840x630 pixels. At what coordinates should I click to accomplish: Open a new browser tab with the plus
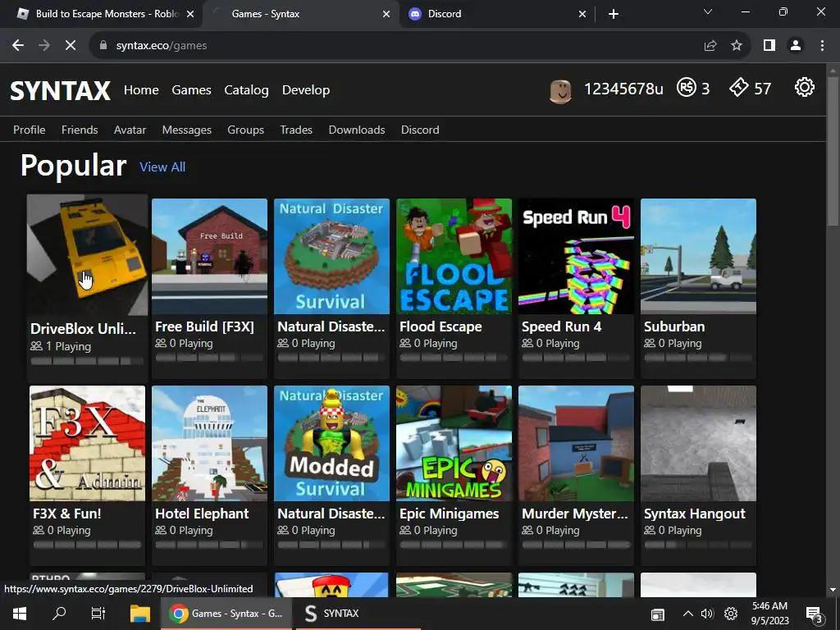[614, 14]
